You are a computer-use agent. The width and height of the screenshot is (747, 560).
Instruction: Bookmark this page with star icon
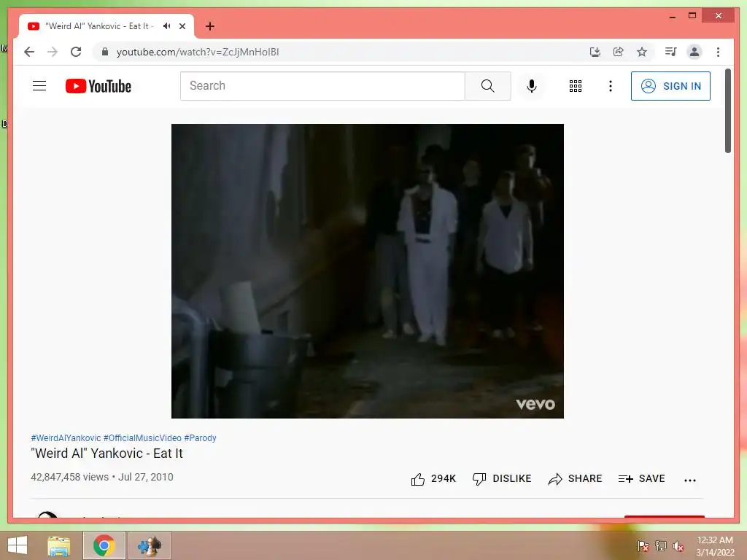click(642, 52)
